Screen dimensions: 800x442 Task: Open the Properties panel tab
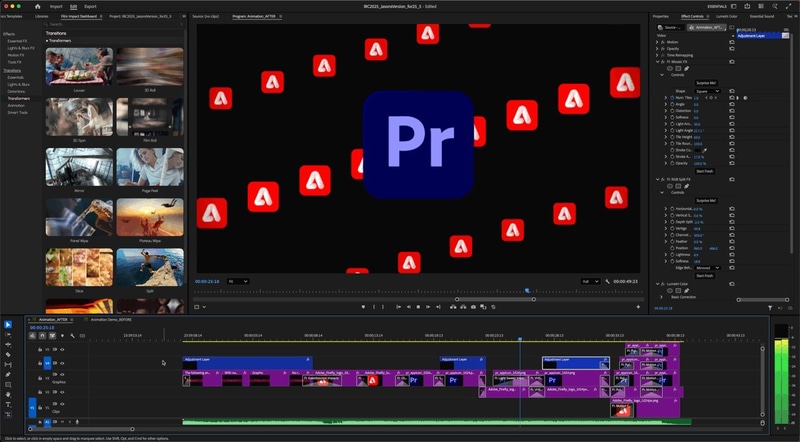click(x=660, y=16)
